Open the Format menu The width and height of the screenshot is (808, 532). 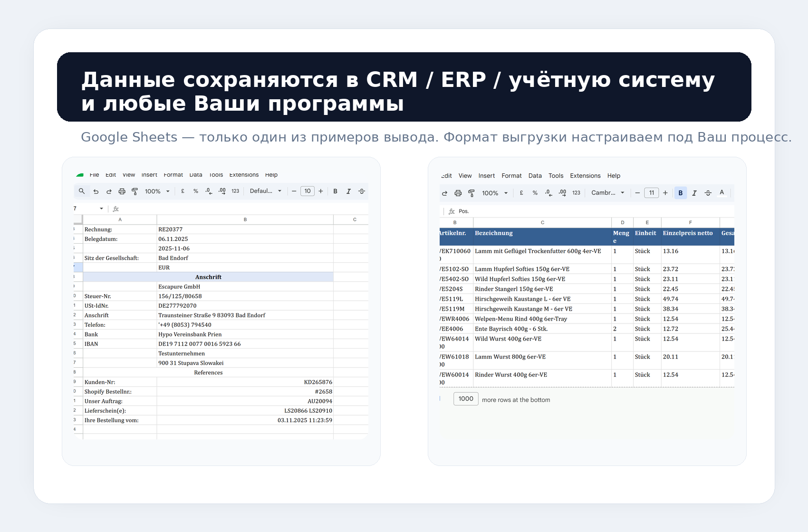coord(173,175)
